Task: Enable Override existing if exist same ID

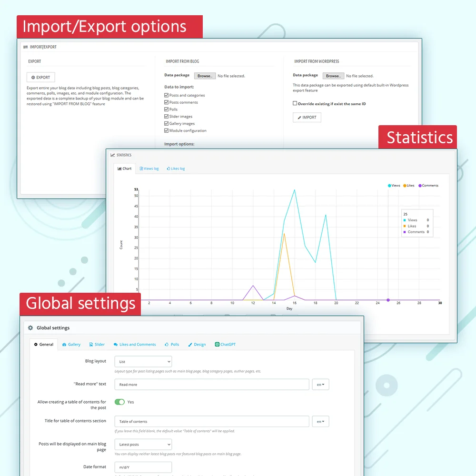Action: click(x=295, y=103)
